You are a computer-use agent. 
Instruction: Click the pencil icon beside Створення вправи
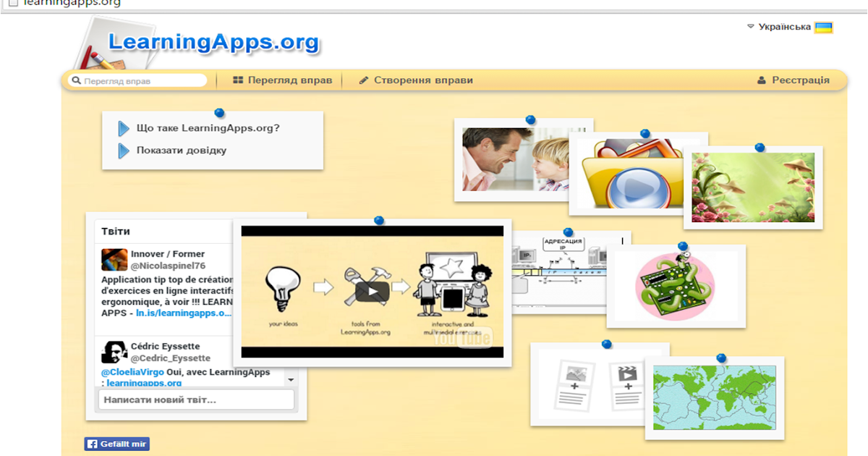pyautogui.click(x=364, y=80)
